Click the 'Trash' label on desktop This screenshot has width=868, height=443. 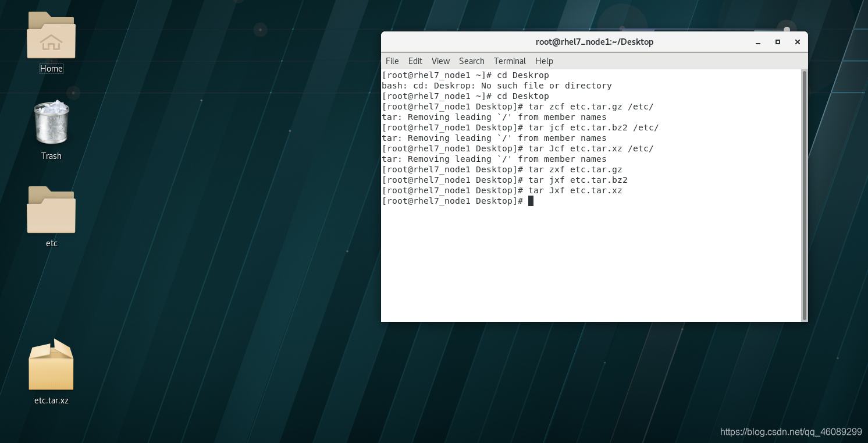pos(51,156)
